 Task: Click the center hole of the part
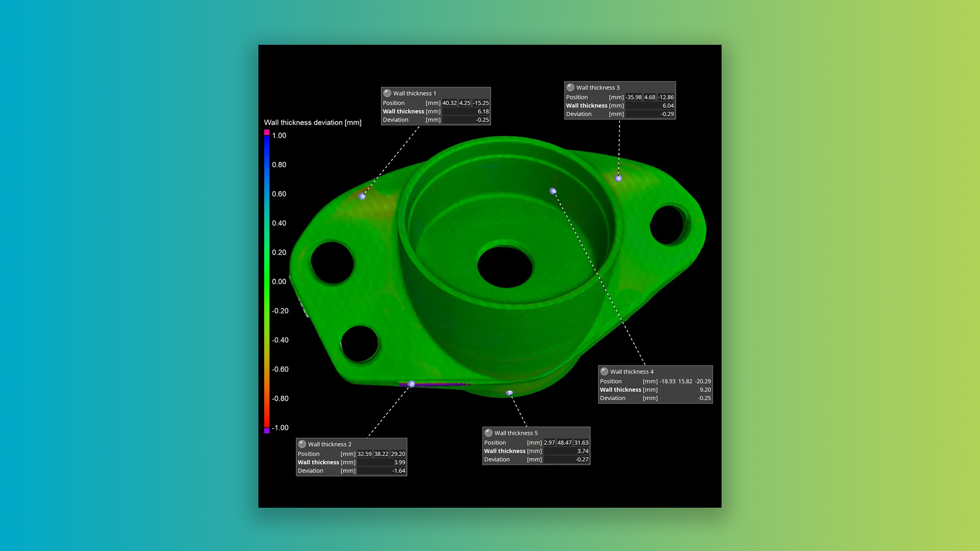point(504,266)
